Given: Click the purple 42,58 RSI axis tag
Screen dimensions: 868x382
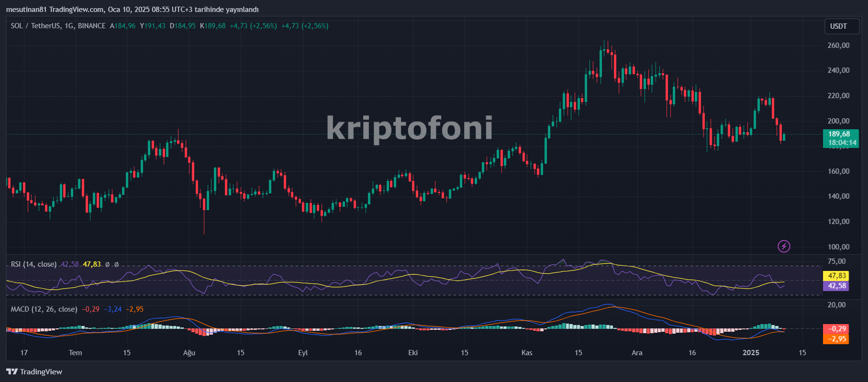Looking at the screenshot, I should 836,286.
